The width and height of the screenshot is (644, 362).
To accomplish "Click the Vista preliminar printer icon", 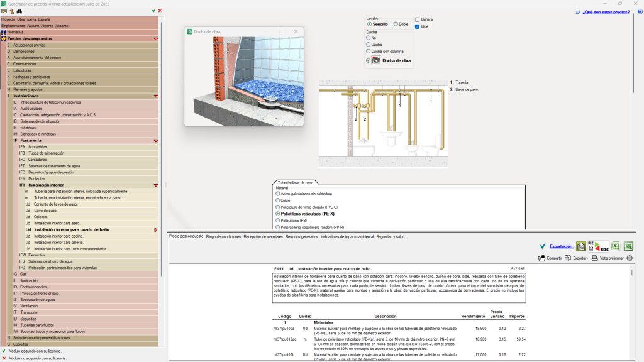I will [595, 258].
